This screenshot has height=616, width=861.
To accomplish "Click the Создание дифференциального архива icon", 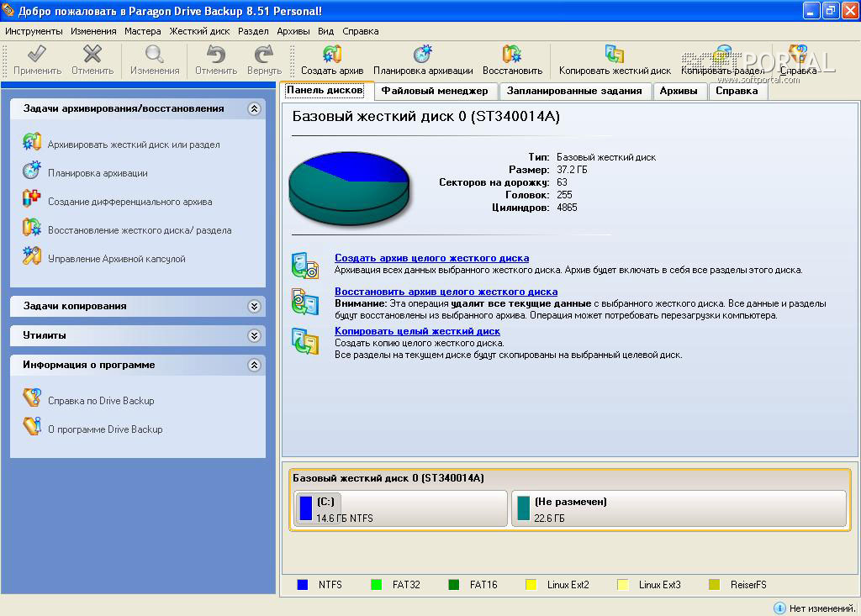I will pyautogui.click(x=32, y=198).
